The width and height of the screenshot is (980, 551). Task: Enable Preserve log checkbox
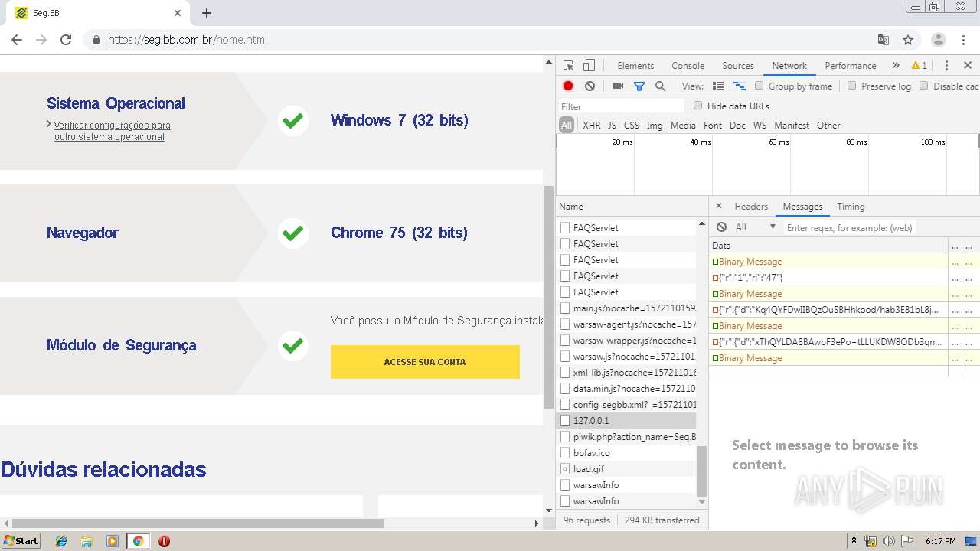(851, 86)
